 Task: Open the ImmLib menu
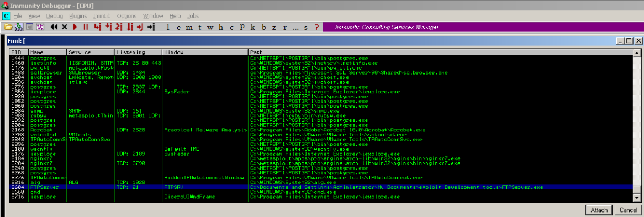[102, 16]
